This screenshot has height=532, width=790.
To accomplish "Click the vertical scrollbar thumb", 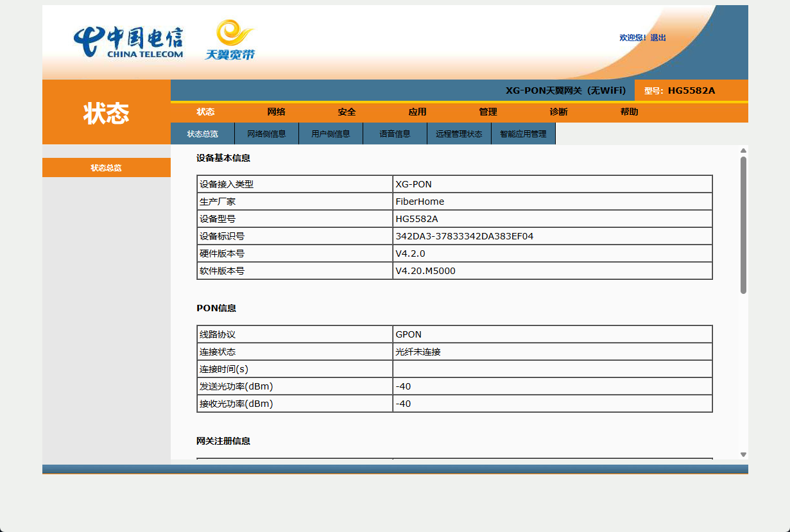I will [x=743, y=225].
